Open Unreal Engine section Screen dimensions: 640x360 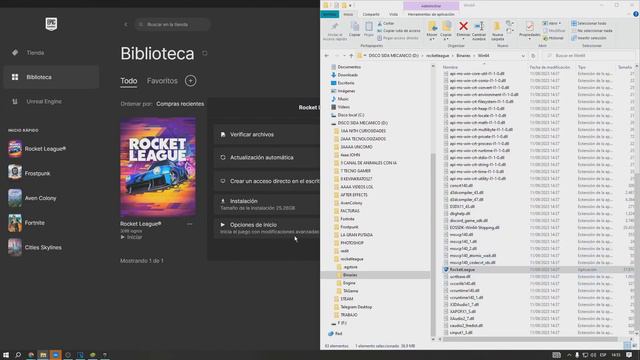point(44,101)
